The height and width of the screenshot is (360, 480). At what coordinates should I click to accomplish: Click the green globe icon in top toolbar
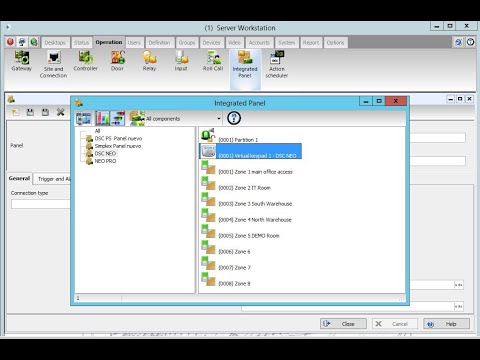[34, 42]
